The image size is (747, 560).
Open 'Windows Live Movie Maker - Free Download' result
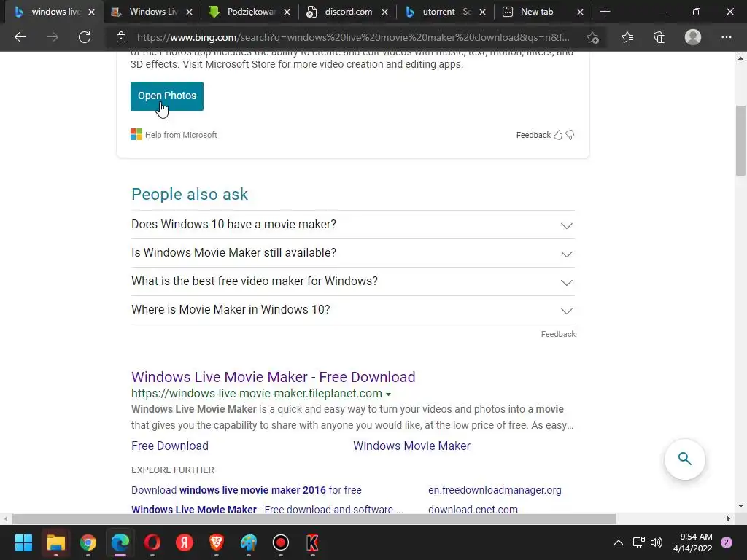click(x=273, y=377)
